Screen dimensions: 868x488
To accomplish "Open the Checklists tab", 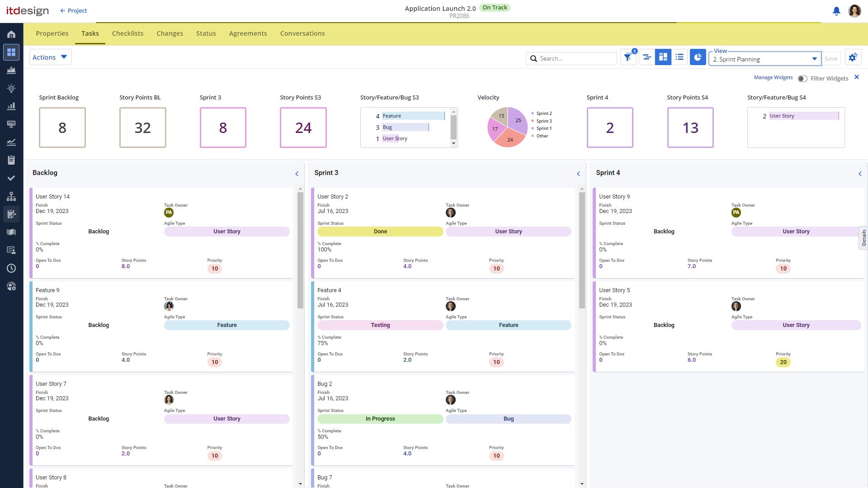I will (x=127, y=33).
